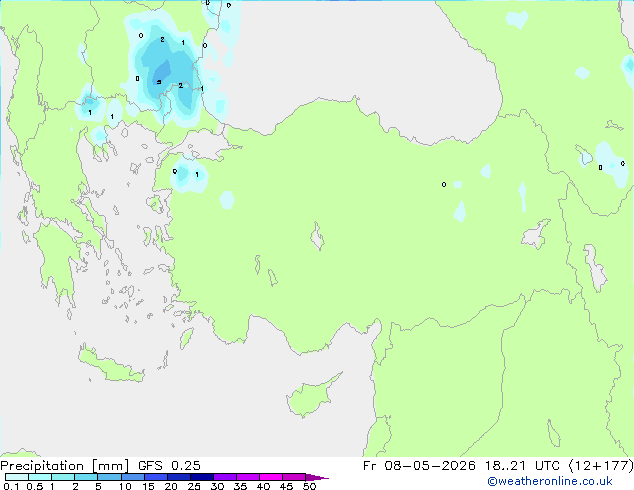Image resolution: width=634 pixels, height=490 pixels.
Task: Click the '25' legend scale value
Action: click(194, 486)
